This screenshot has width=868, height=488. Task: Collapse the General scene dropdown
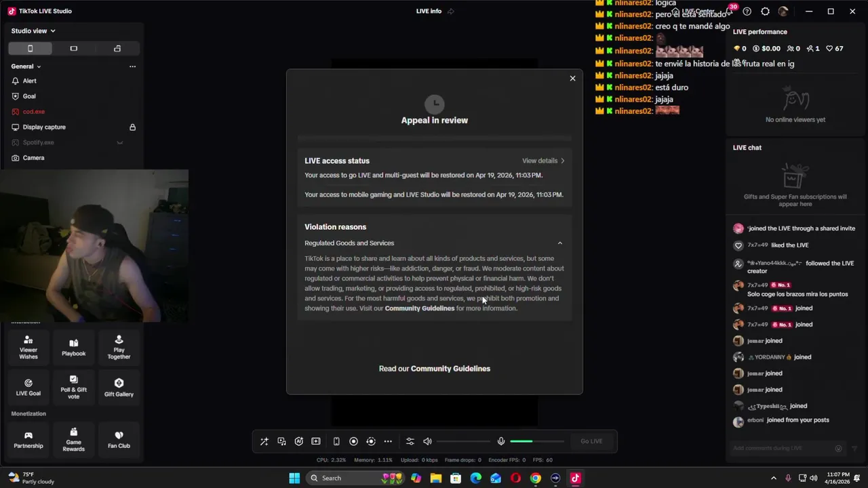pos(26,66)
